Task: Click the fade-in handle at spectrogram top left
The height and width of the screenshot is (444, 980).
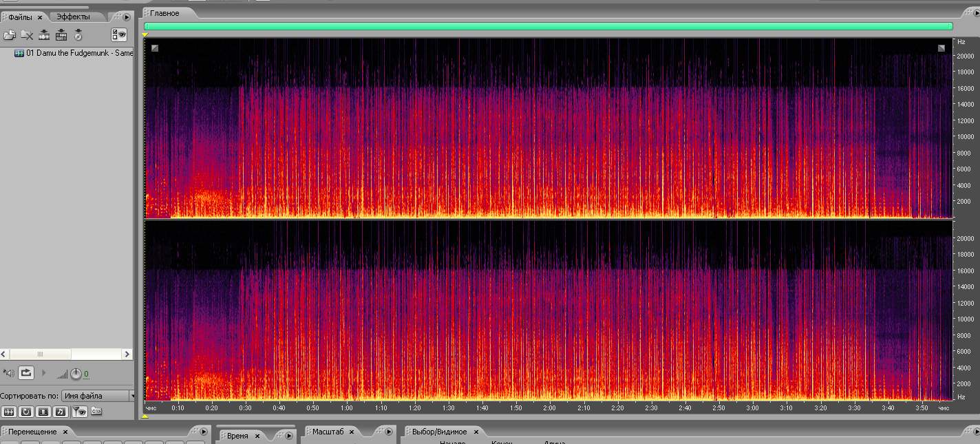Action: (155, 47)
